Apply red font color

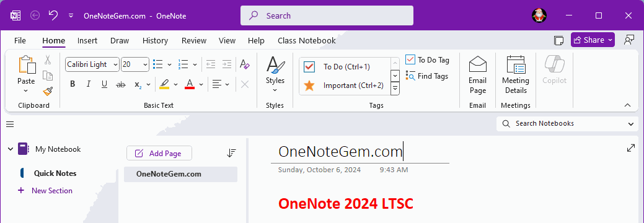189,84
